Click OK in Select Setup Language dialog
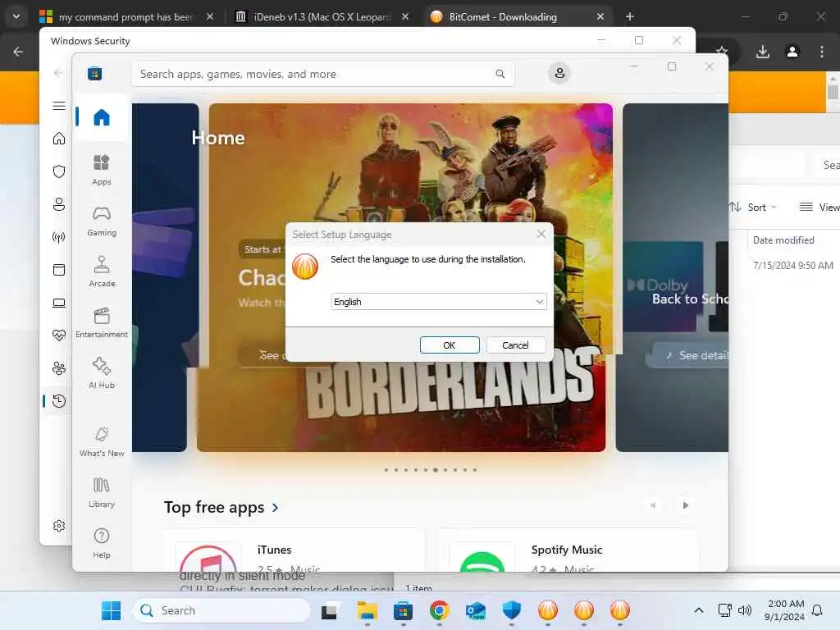 (450, 345)
